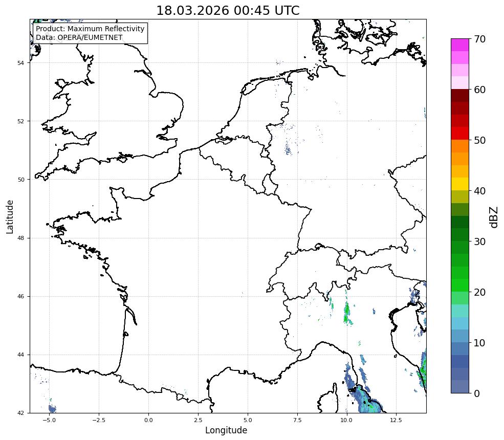Screen dimensions: 504x440
Task: Select the light blue swatch between 10 and 20 dBZ
Action: [460, 324]
